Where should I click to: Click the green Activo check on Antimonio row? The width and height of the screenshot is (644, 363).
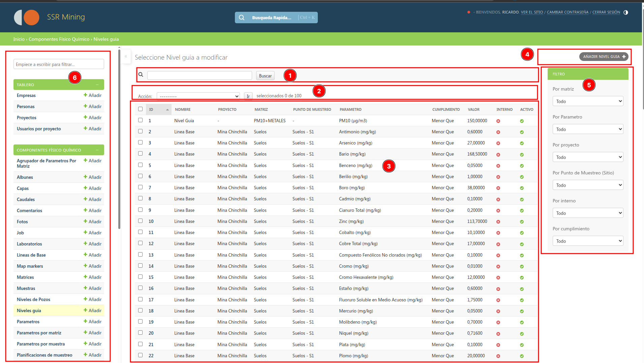pyautogui.click(x=522, y=132)
